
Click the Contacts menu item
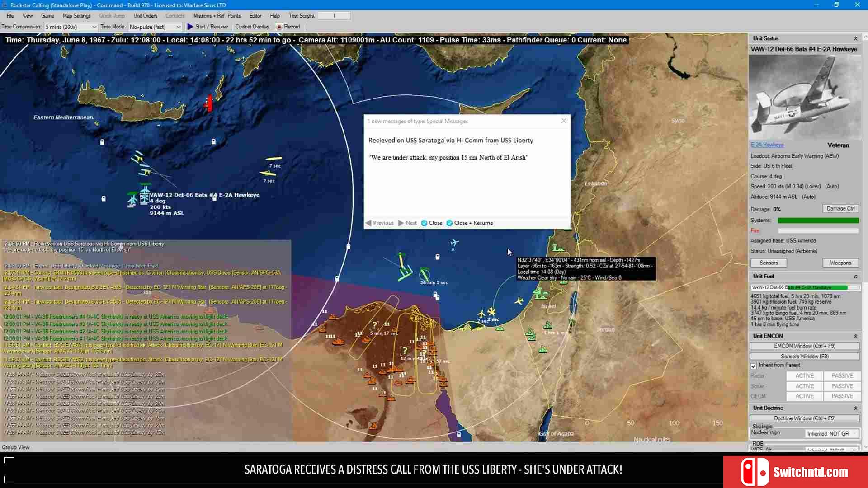pyautogui.click(x=175, y=15)
